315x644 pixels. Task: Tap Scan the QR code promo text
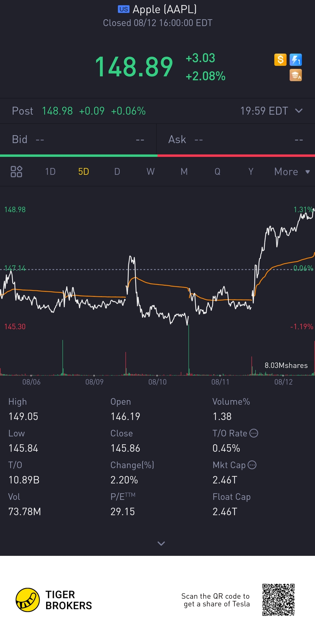click(x=215, y=600)
